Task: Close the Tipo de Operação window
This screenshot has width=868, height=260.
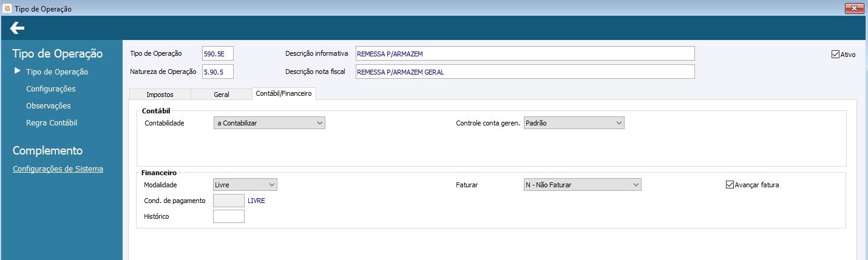Action: (x=853, y=8)
